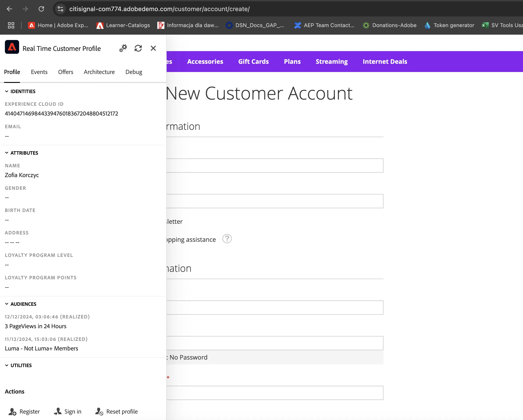The height and width of the screenshot is (420, 523).
Task: Switch to the Debug tab
Action: click(134, 72)
